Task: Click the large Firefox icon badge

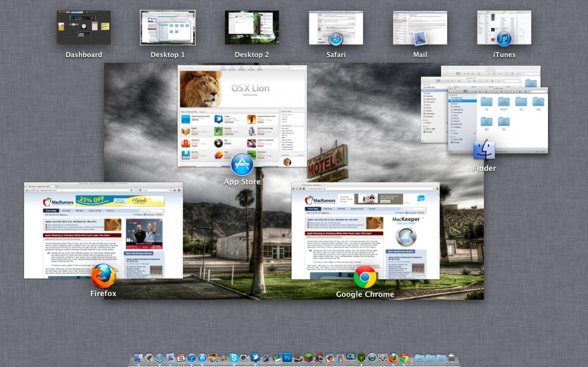Action: (x=103, y=276)
